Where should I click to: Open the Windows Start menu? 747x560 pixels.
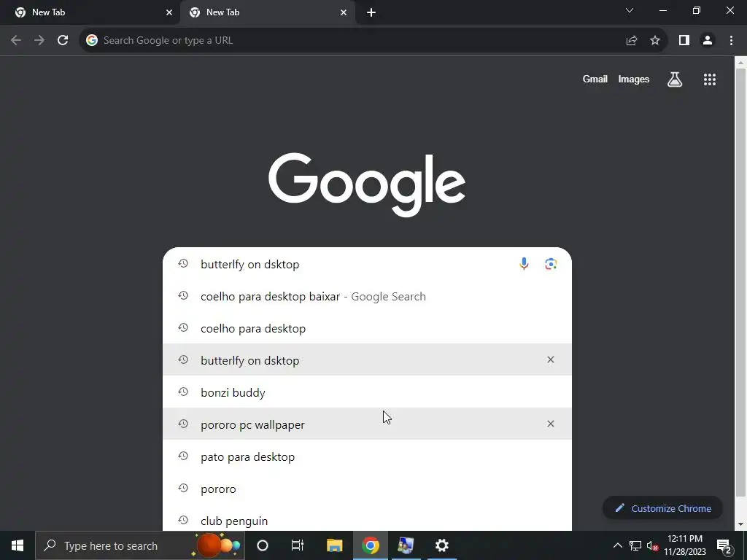point(18,545)
